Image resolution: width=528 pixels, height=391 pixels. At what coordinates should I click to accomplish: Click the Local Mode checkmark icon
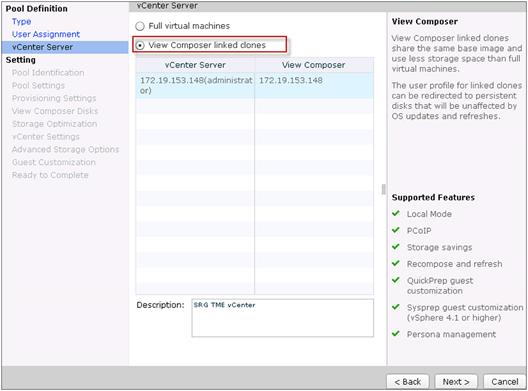click(396, 213)
